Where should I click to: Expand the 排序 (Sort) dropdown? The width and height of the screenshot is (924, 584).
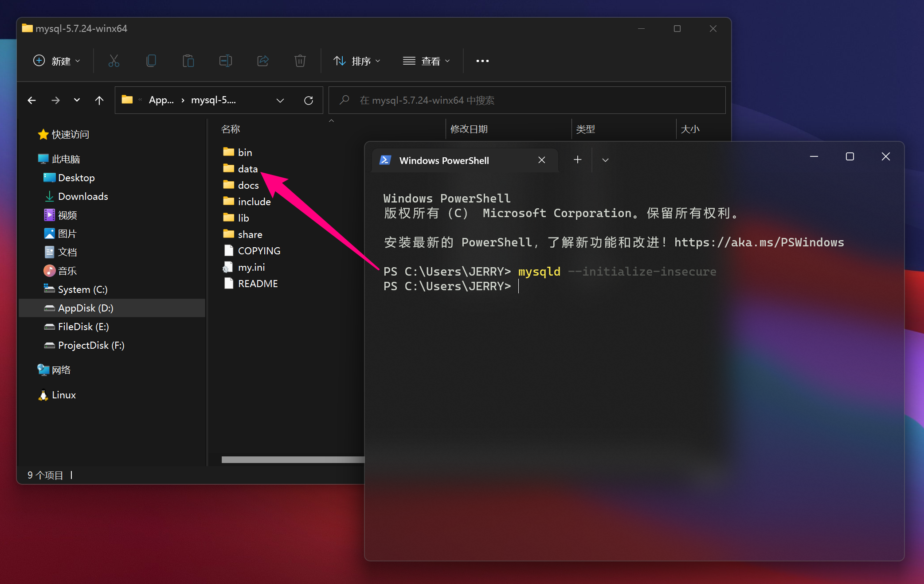click(357, 61)
